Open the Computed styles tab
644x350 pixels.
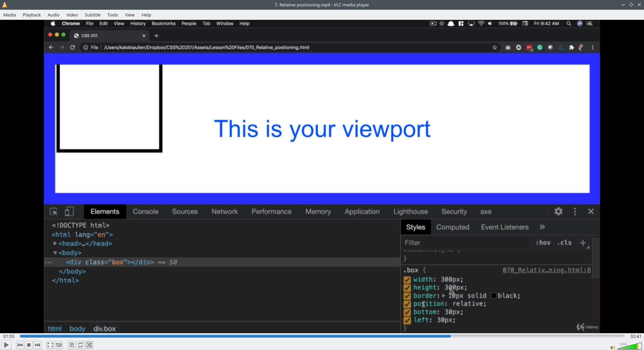[x=453, y=227]
